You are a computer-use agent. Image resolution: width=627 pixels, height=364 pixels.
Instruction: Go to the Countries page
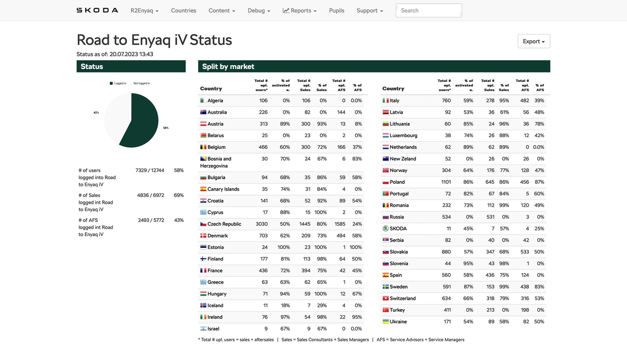point(184,10)
